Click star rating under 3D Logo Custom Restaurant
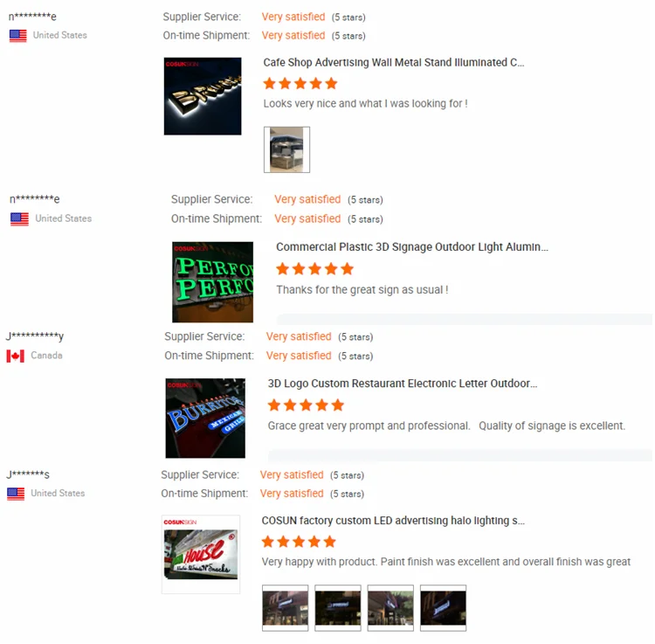 306,405
